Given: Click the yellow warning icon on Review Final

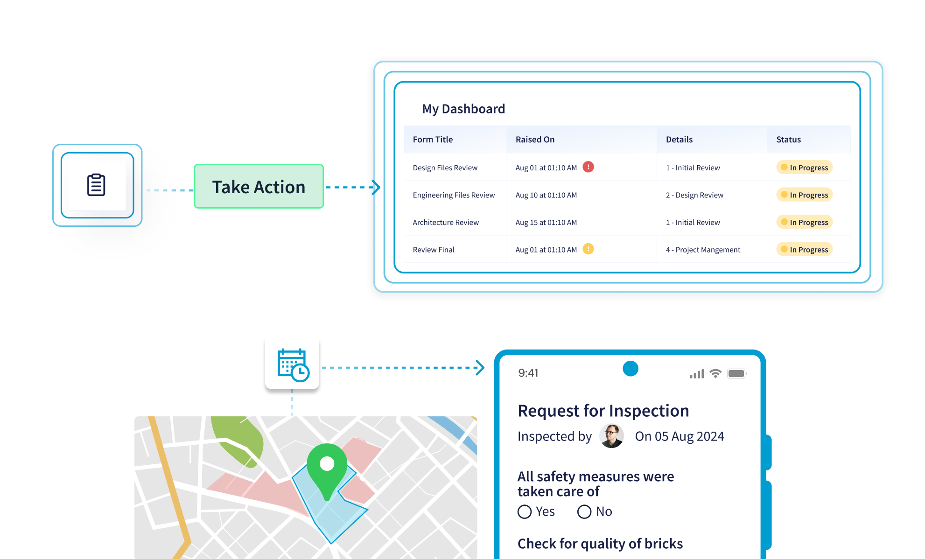Looking at the screenshot, I should pos(588,249).
